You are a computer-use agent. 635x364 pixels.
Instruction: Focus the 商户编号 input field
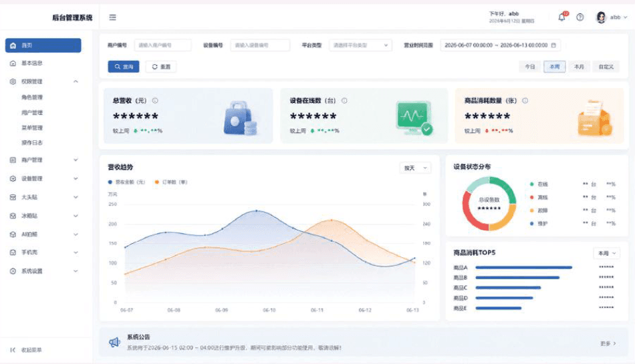(x=163, y=45)
